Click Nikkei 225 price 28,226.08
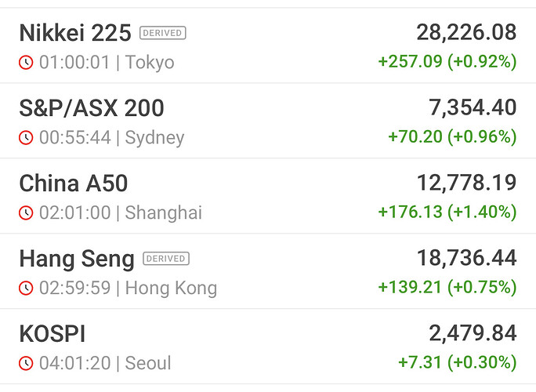536x392 pixels. (x=466, y=32)
